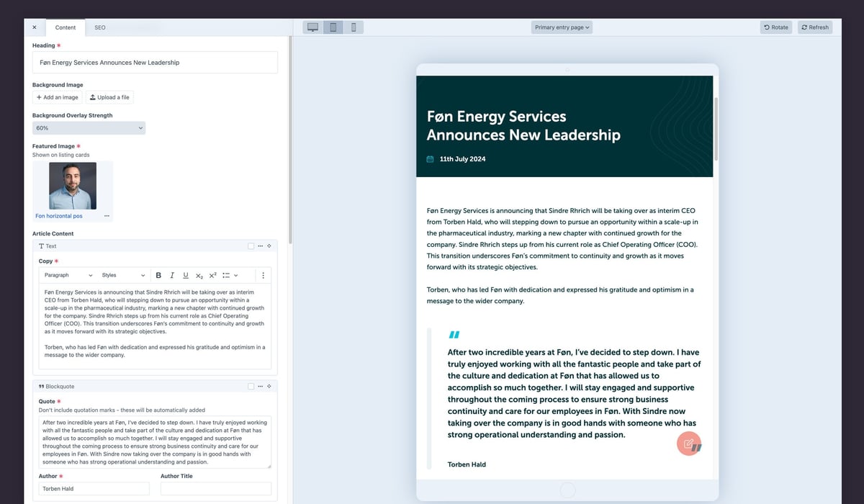Insert a bulleted list
Screen dimensions: 864x504
(226, 275)
